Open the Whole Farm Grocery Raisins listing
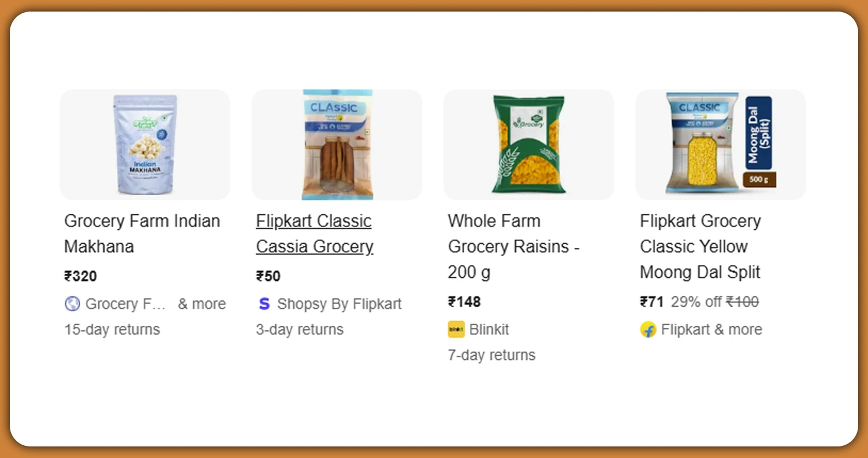This screenshot has height=458, width=868. (x=513, y=246)
